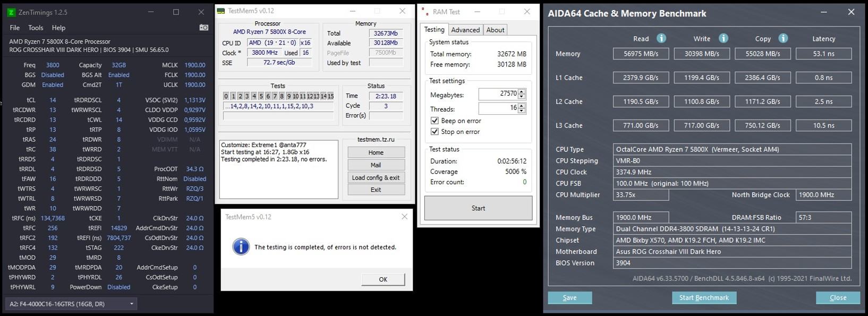Screen dimensions: 868x316
Task: Click the tREFI 14829 value
Action: [x=119, y=228]
